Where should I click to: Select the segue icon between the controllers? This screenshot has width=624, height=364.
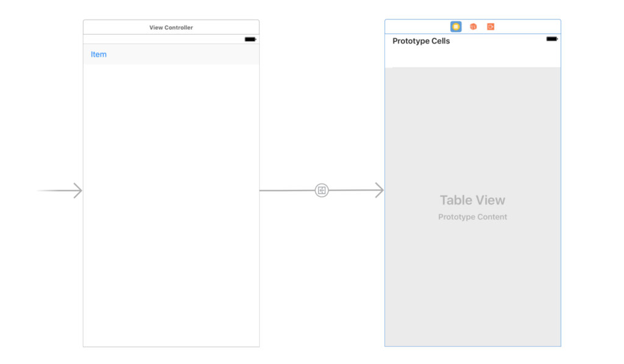coord(322,191)
